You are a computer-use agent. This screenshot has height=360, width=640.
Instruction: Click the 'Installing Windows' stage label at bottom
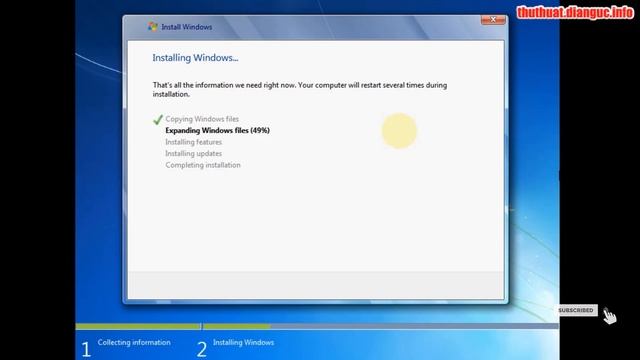[243, 342]
